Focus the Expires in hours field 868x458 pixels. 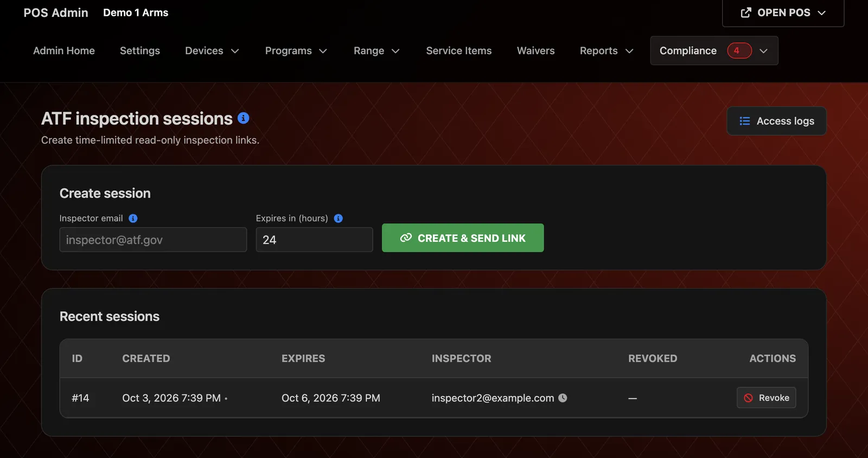click(x=314, y=240)
